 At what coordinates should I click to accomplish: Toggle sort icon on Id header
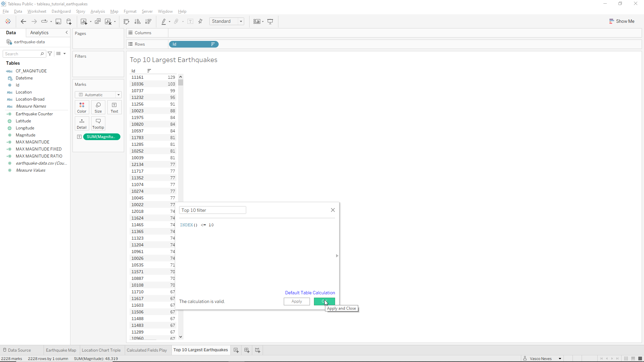coord(149,71)
